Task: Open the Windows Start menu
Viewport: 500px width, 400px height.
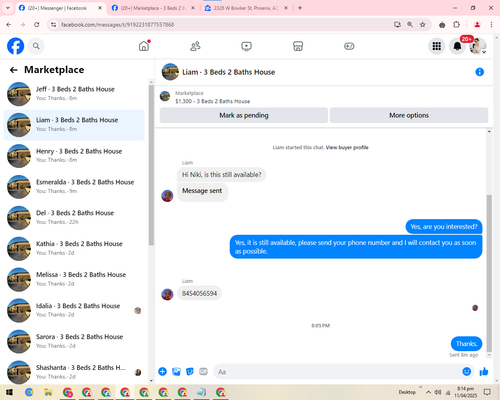Action: [x=9, y=392]
